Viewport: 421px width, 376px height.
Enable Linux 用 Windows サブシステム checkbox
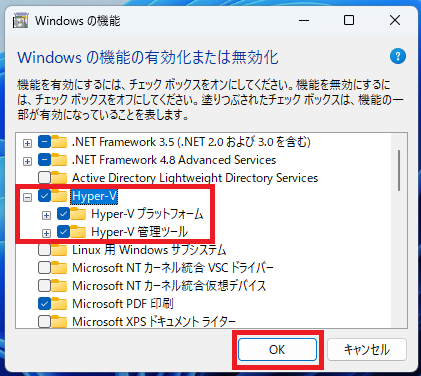click(44, 250)
